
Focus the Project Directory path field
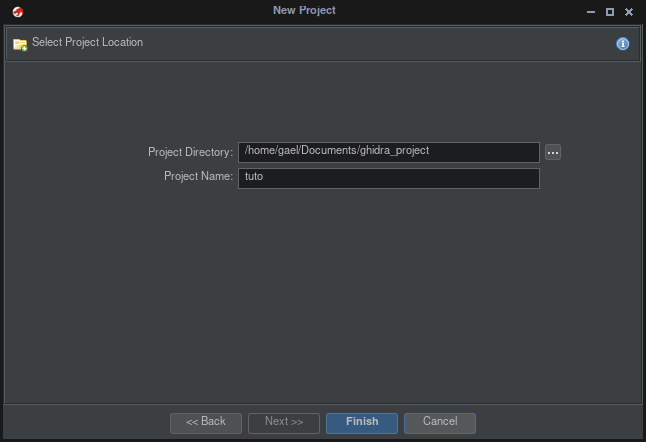click(x=388, y=152)
